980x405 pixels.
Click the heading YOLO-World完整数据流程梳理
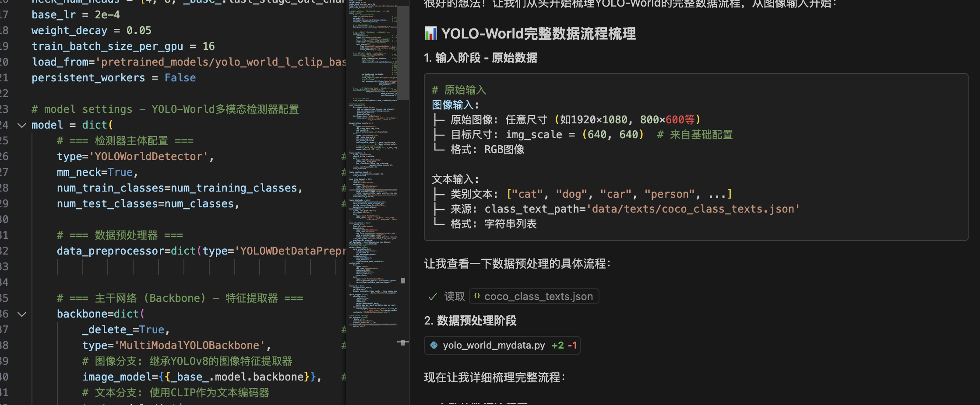(538, 33)
